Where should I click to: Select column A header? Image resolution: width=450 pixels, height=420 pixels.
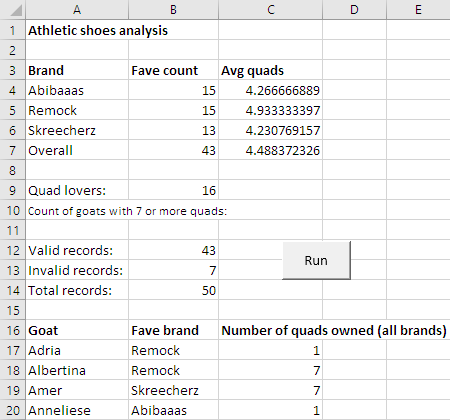[77, 10]
